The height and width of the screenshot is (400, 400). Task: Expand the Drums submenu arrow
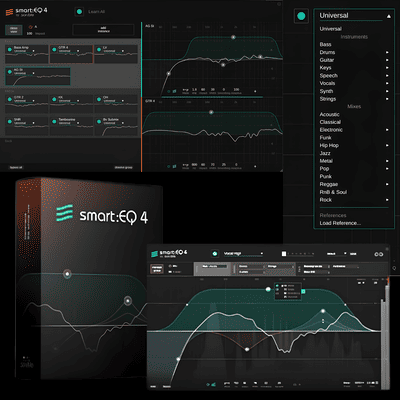coord(387,52)
